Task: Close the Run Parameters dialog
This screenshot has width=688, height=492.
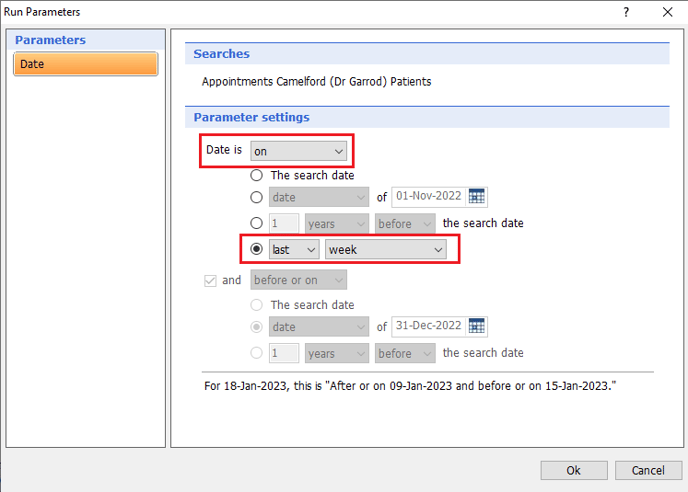Action: pos(667,12)
